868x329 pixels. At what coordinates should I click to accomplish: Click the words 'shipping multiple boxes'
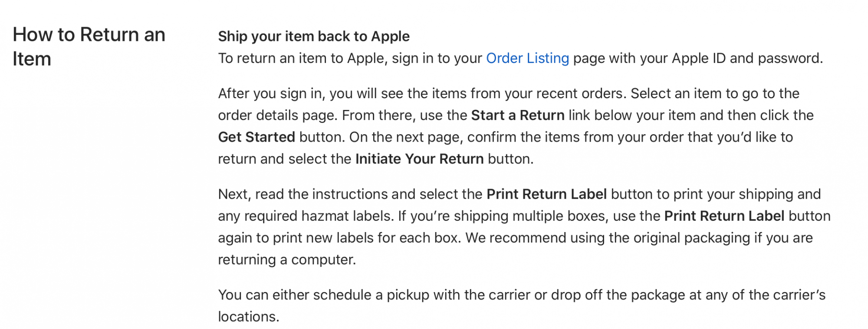pyautogui.click(x=529, y=216)
